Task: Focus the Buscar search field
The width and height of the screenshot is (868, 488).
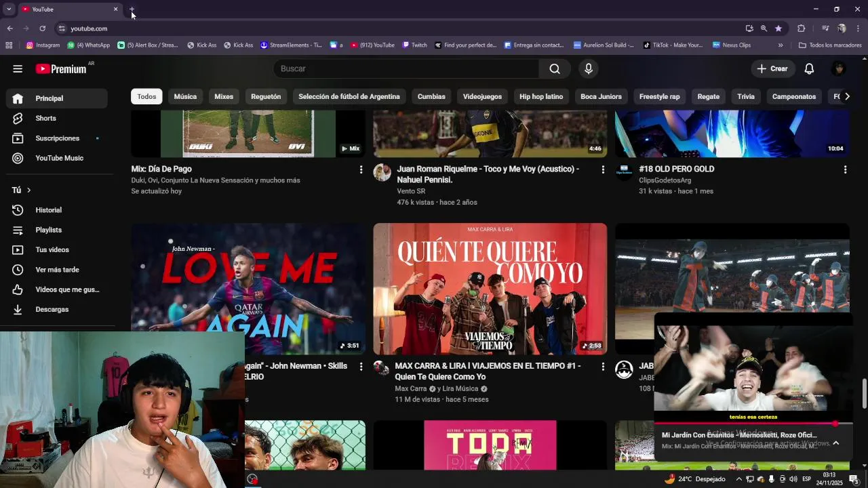Action: 406,68
